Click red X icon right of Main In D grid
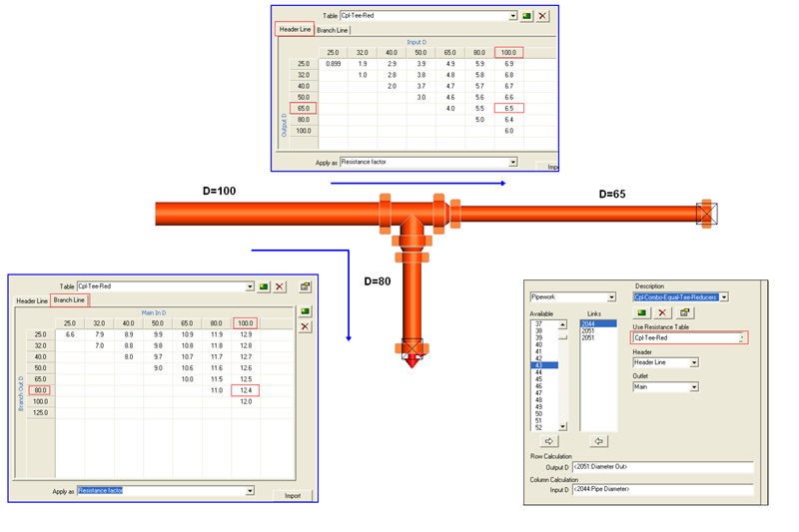The image size is (799, 532). click(x=305, y=326)
